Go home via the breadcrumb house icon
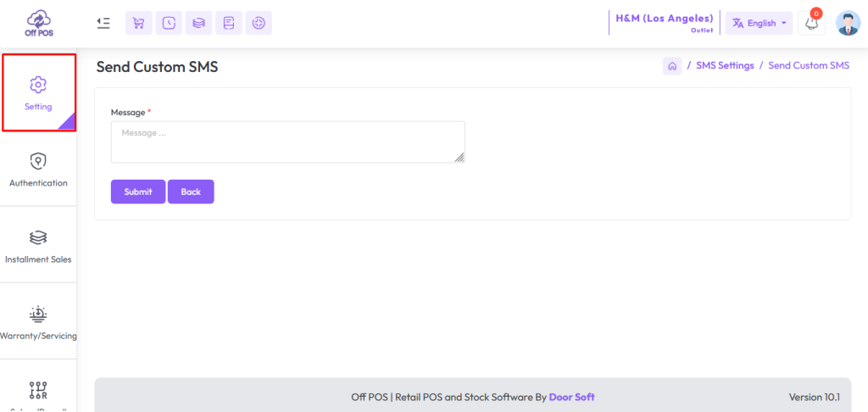This screenshot has height=412, width=868. [672, 66]
